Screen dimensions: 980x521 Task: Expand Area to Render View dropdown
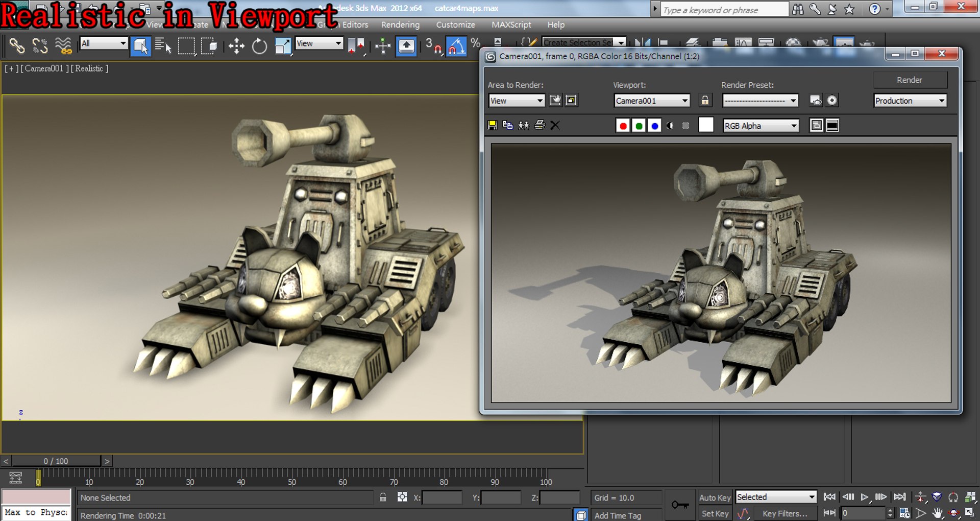click(x=517, y=101)
